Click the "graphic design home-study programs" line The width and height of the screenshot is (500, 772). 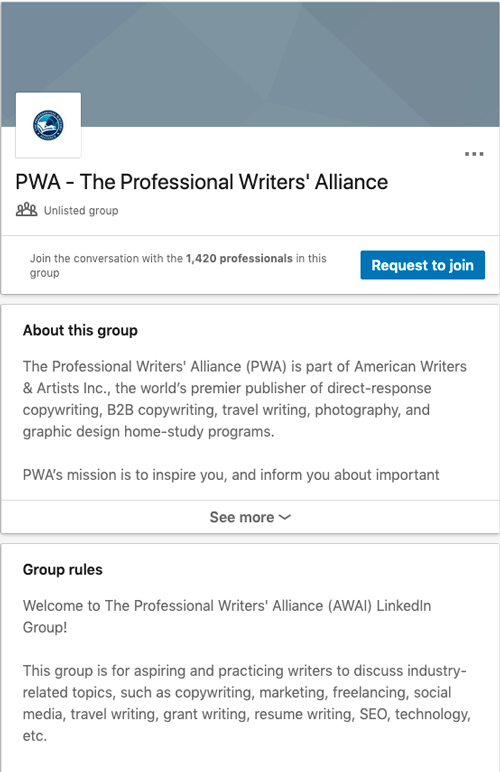pyautogui.click(x=149, y=432)
